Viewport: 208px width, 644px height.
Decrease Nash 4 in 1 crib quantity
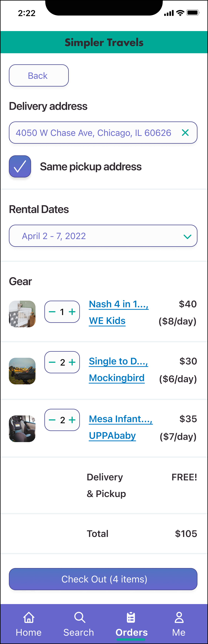coord(52,312)
